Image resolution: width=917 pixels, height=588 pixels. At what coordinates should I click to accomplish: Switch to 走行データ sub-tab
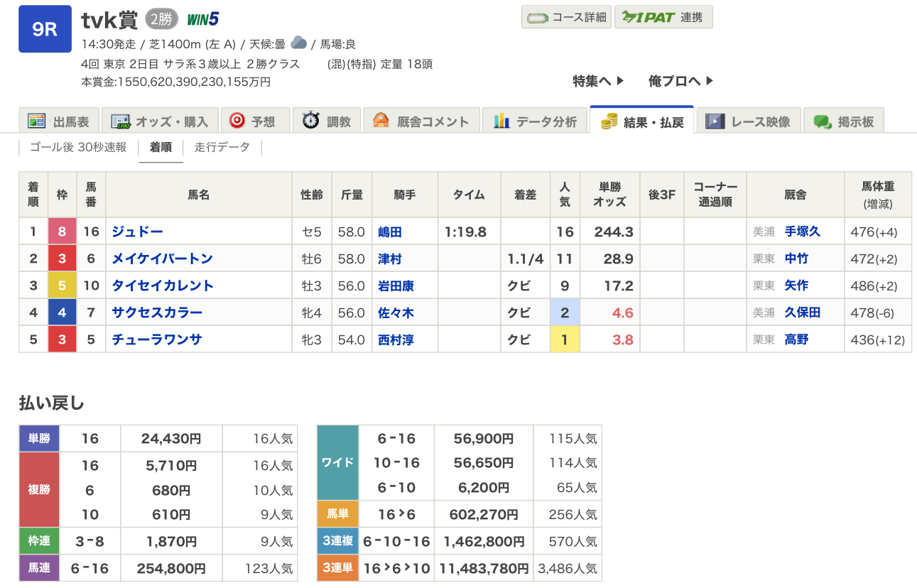tap(222, 147)
